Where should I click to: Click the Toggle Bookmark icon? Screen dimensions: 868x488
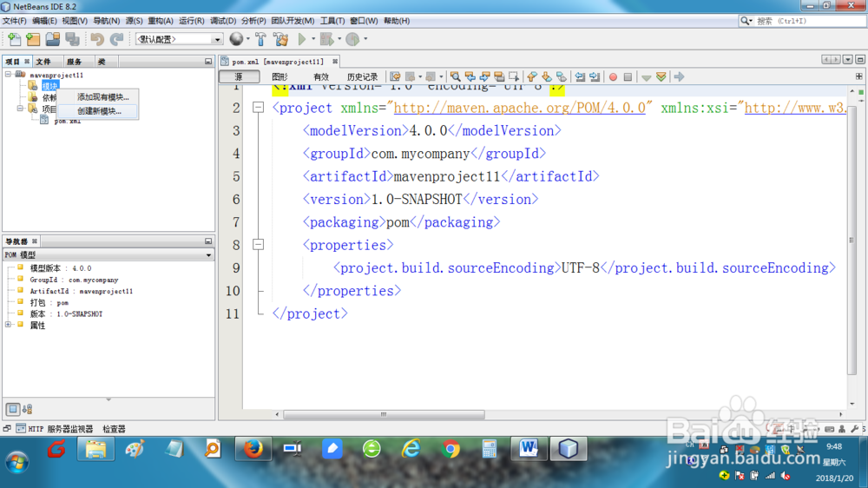[562, 76]
